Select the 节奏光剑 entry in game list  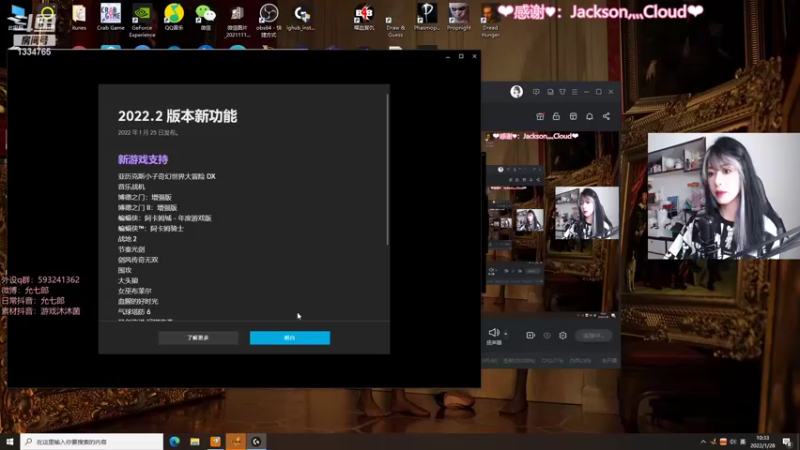(131, 249)
